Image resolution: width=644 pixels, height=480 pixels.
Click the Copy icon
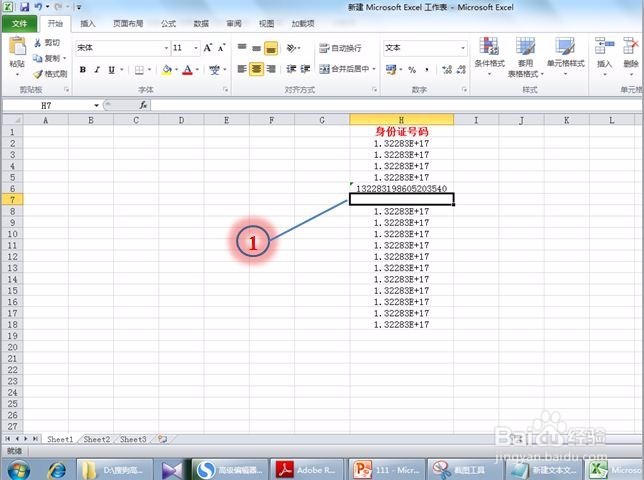point(38,58)
